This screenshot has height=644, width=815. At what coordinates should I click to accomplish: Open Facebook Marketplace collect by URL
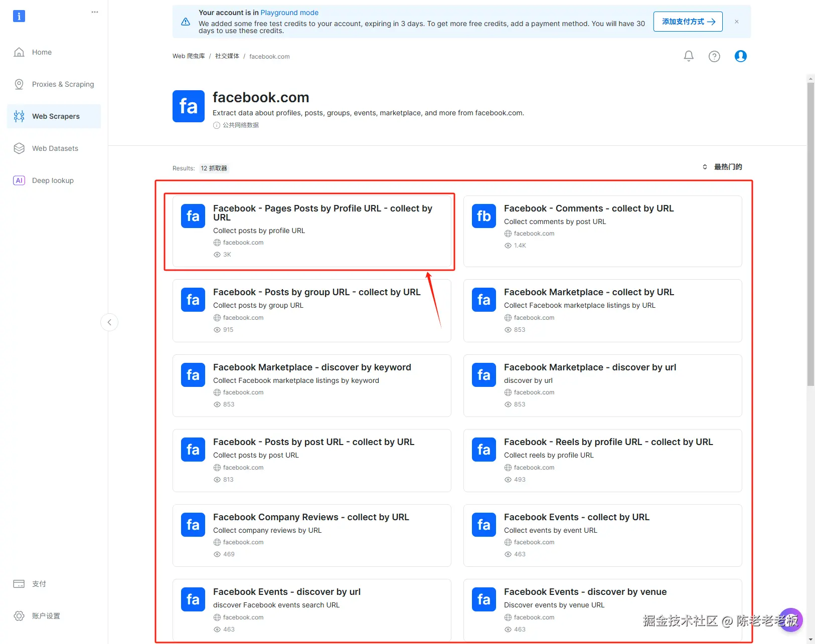[x=602, y=311]
